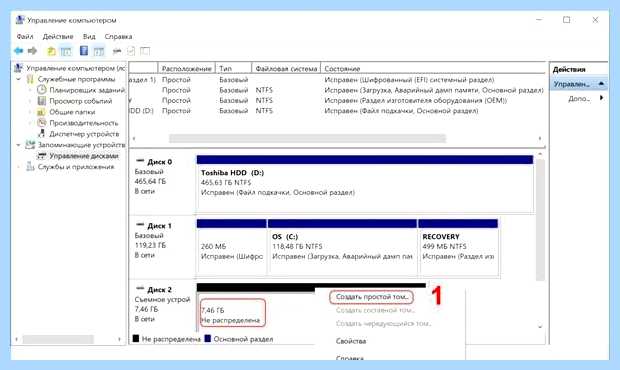Open the Действие menu
620x370 pixels.
click(58, 36)
